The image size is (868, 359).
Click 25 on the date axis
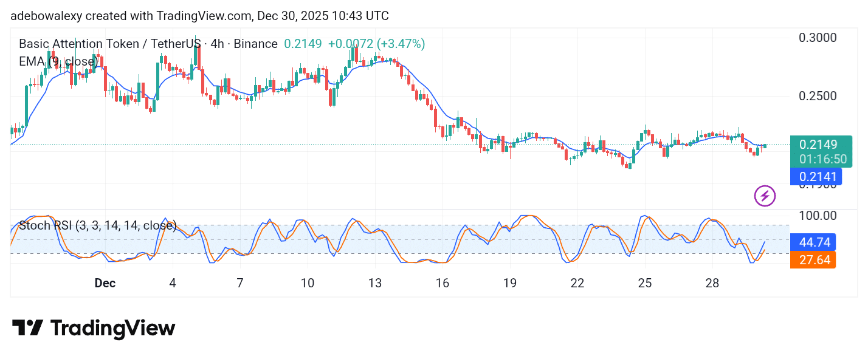click(644, 283)
